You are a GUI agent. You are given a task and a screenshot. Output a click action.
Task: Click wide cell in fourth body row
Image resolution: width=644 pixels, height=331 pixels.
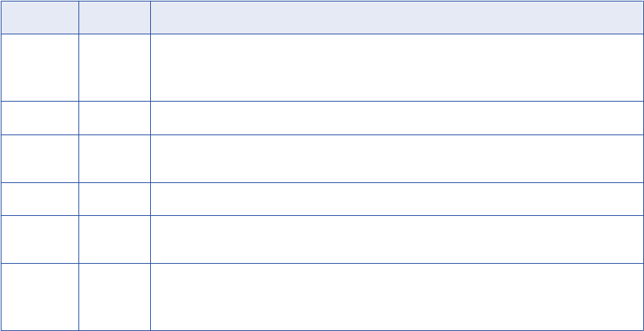397,199
